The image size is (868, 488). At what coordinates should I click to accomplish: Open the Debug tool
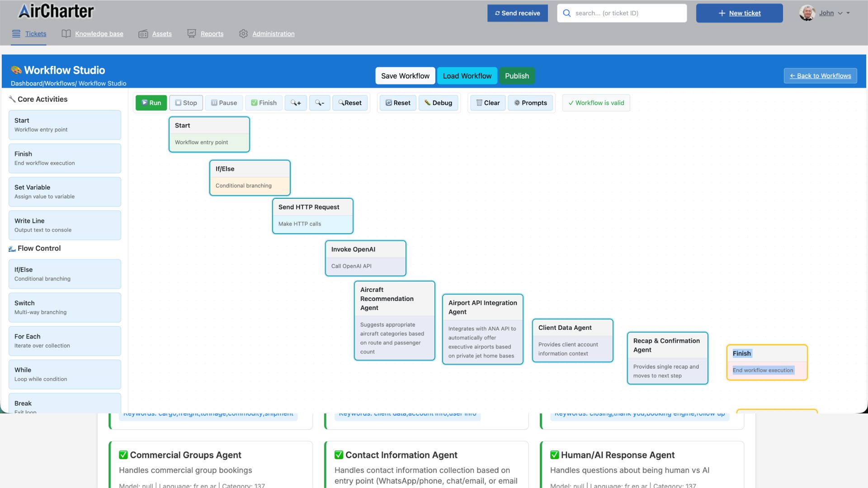[438, 103]
